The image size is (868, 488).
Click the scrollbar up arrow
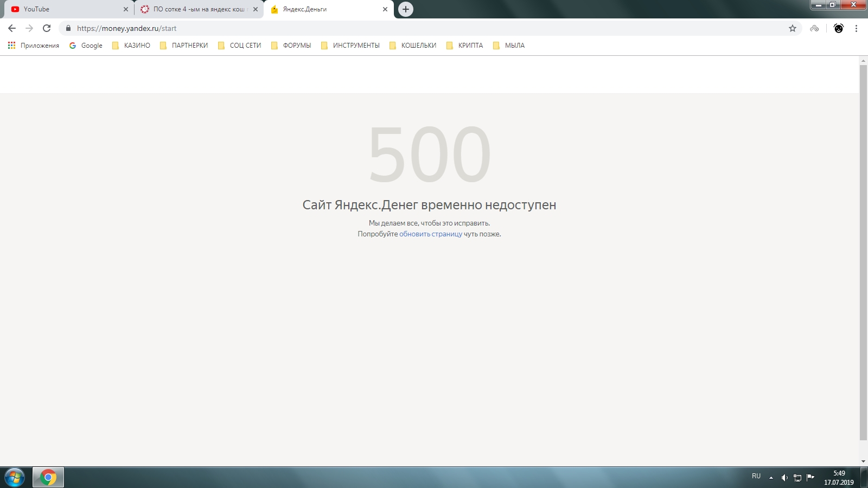863,60
